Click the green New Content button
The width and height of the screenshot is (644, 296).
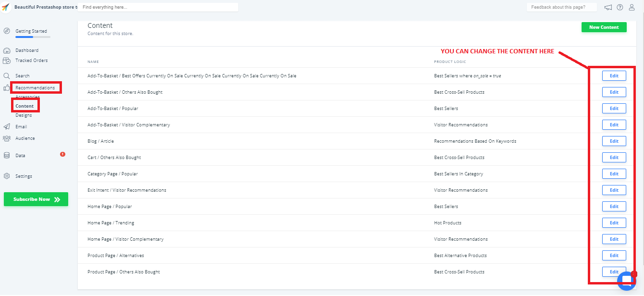[x=604, y=27]
